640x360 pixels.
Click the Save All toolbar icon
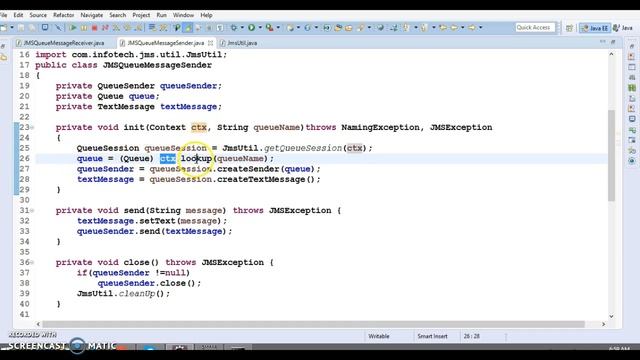coord(32,28)
